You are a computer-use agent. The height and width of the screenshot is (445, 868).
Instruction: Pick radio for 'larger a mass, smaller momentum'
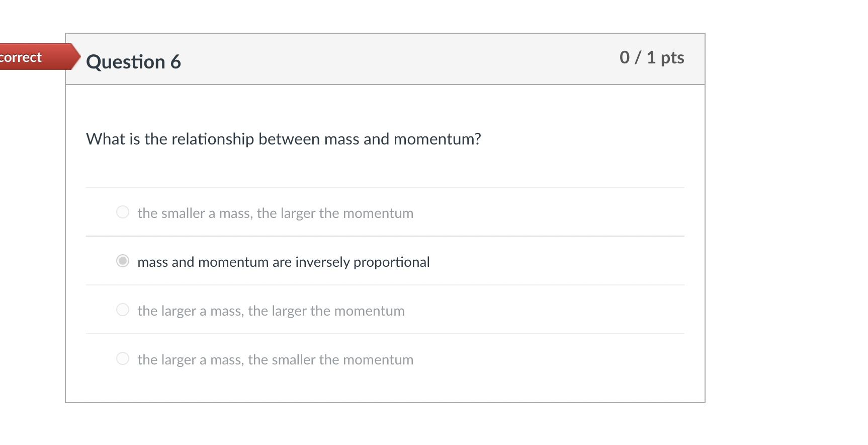point(123,358)
